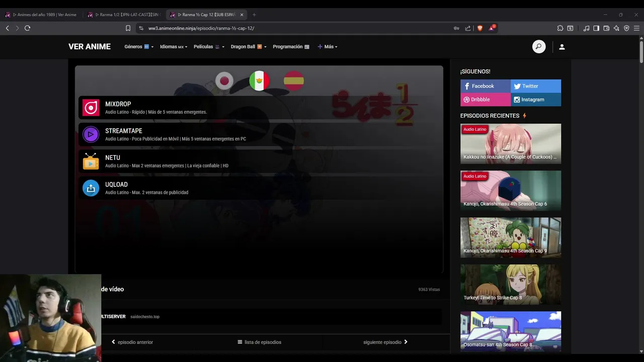The width and height of the screenshot is (644, 362).
Task: Open Osomatsu-san 4th Season Cap 8 thumbnail
Action: point(511,331)
